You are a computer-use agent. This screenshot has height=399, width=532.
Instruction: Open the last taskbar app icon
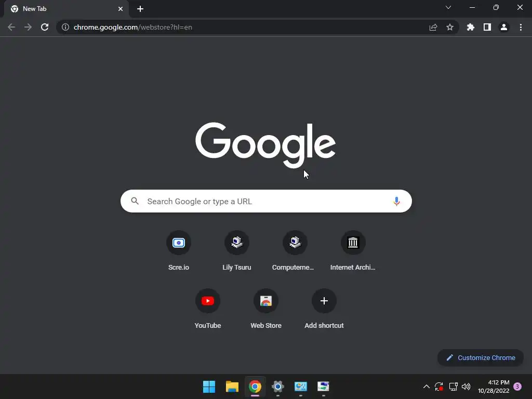point(323,387)
